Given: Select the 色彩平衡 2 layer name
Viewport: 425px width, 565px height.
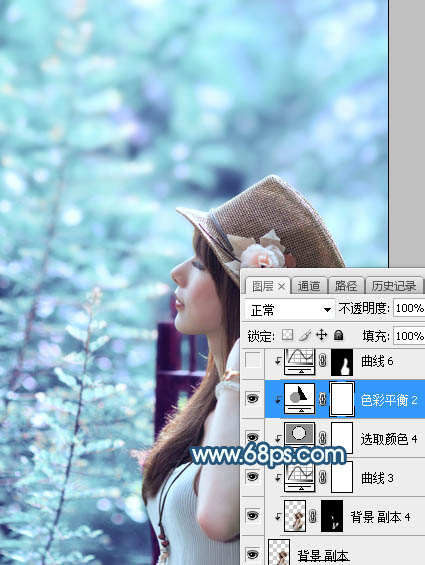Looking at the screenshot, I should point(389,400).
